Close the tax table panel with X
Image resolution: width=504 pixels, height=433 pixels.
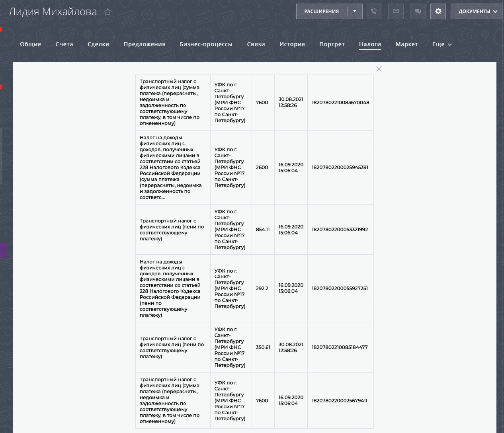[379, 69]
